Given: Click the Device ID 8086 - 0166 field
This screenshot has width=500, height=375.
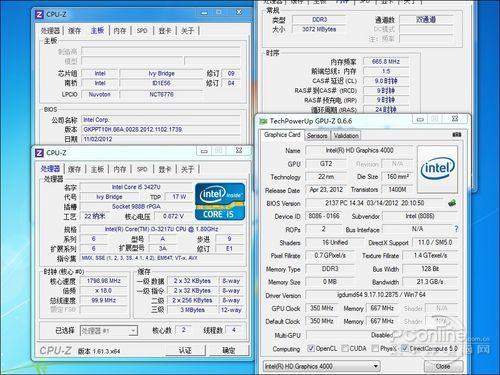Looking at the screenshot, I should click(x=324, y=216).
